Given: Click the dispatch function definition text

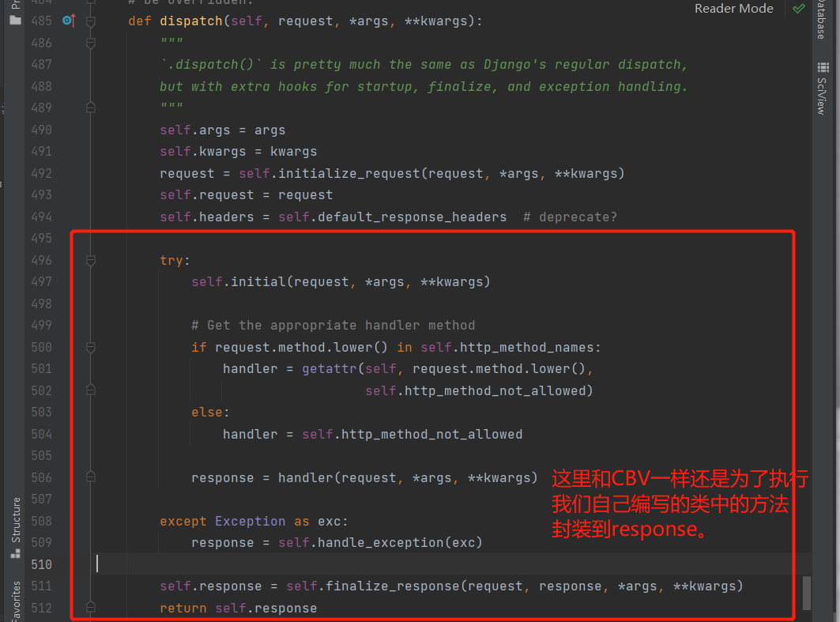Looking at the screenshot, I should tap(190, 21).
